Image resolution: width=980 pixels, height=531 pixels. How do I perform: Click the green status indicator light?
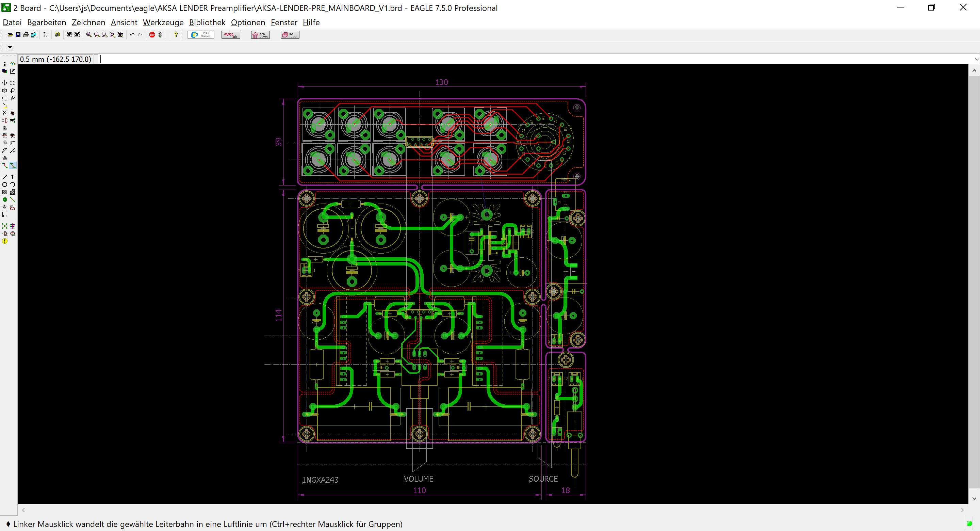point(969,524)
